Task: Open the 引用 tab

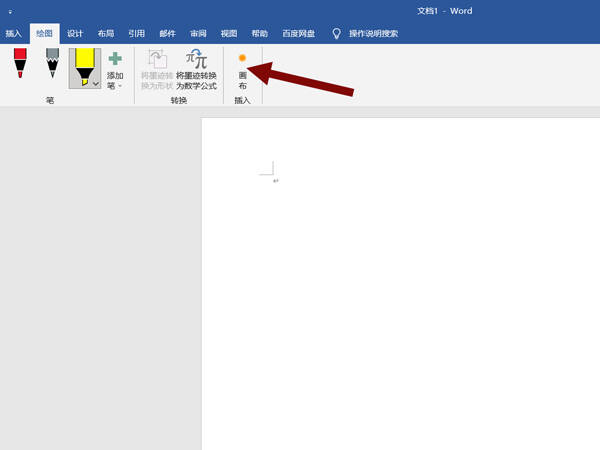Action: tap(137, 34)
